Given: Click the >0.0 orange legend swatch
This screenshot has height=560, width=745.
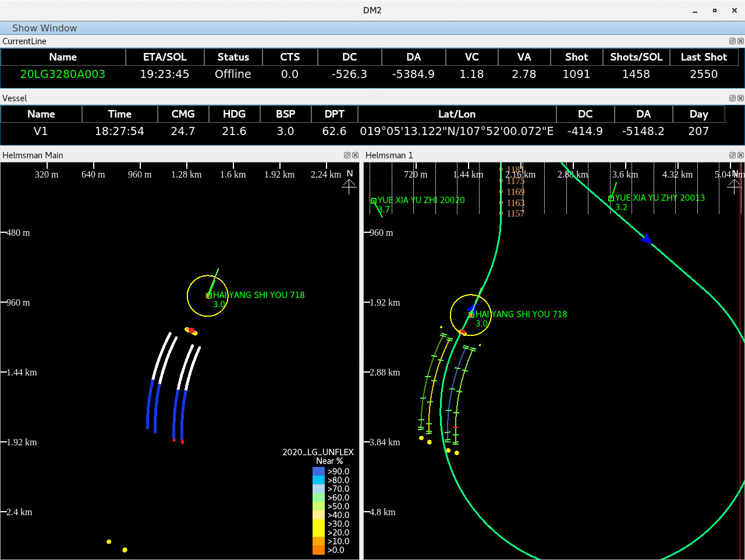Looking at the screenshot, I should pyautogui.click(x=318, y=550).
